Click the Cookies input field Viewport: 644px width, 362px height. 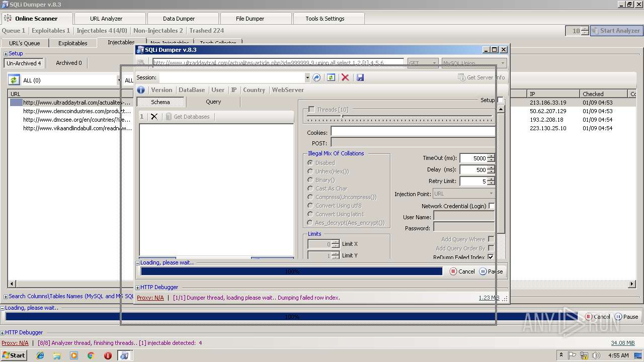pos(413,132)
